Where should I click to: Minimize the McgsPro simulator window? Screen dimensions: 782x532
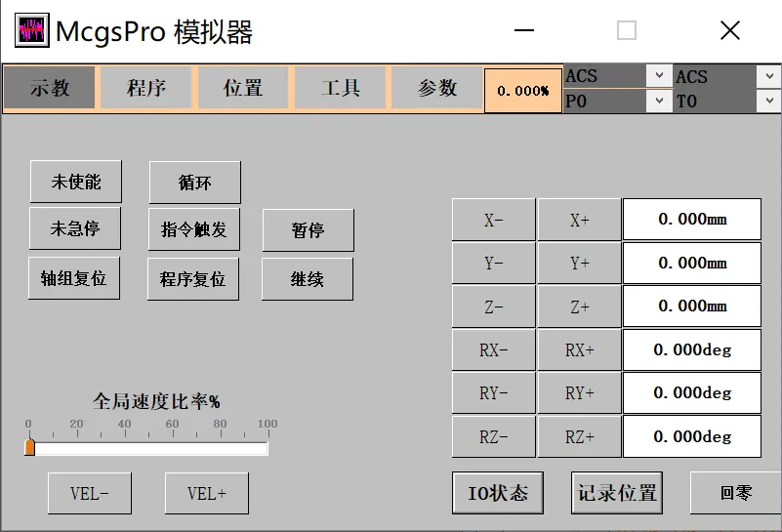[x=523, y=30]
